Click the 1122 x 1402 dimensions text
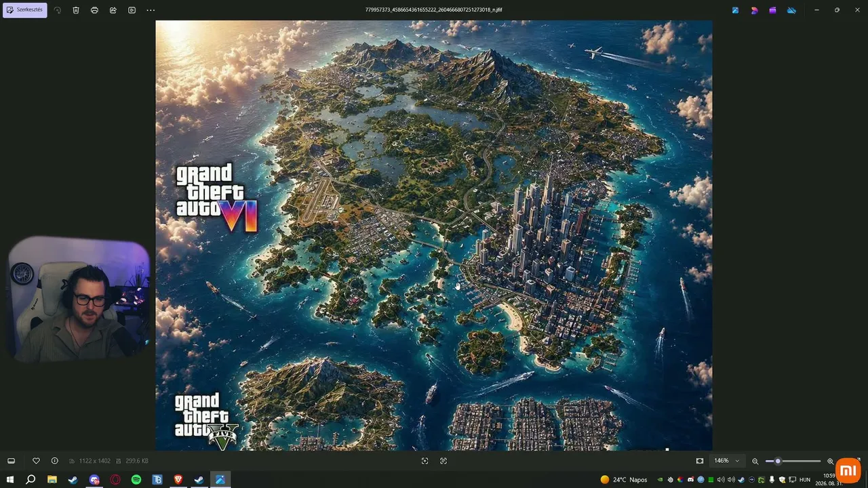868x488 pixels. [95, 461]
